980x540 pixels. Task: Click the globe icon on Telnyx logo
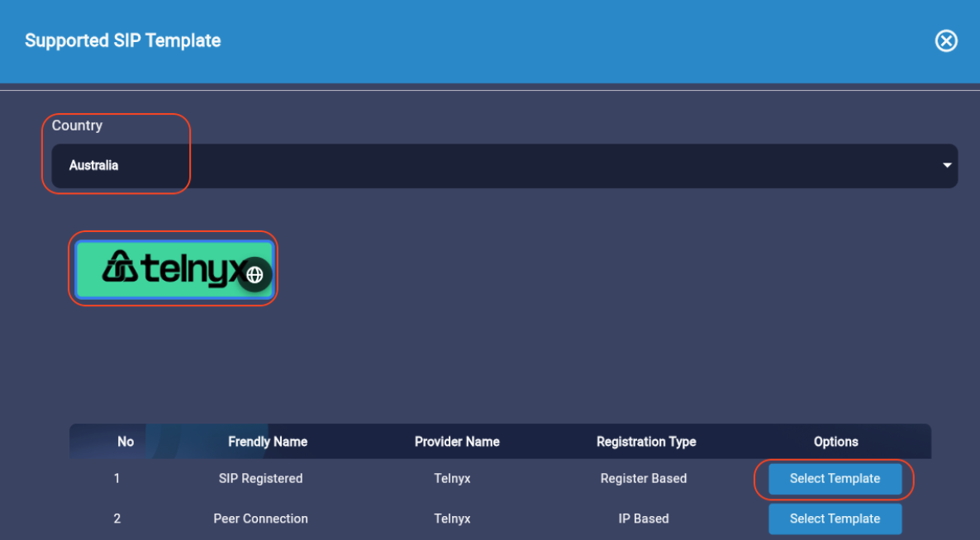coord(255,275)
